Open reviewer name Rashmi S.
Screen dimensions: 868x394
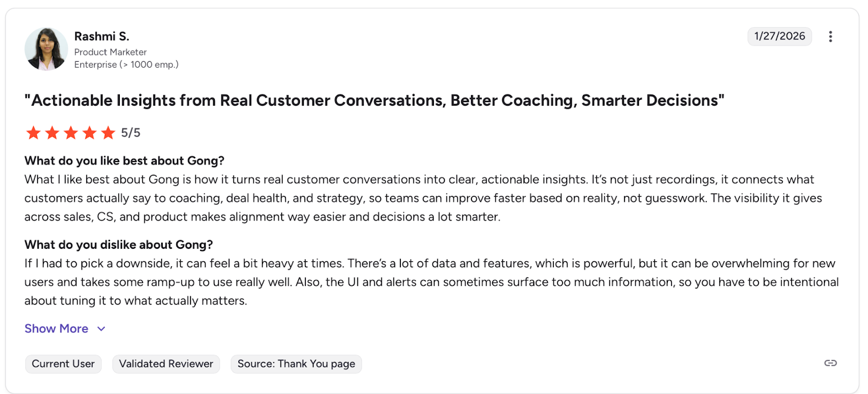pos(101,36)
